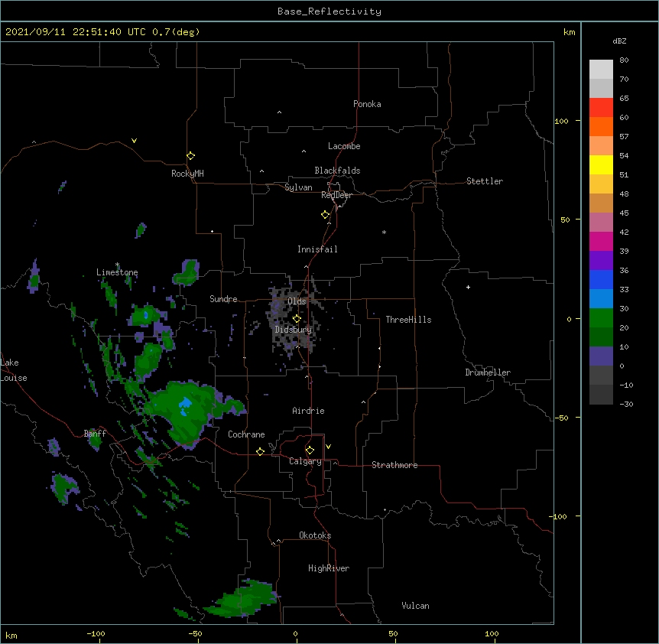Screen dimensions: 659x644
Task: Click the yellow diamond marker above RockyMH
Action: click(191, 156)
